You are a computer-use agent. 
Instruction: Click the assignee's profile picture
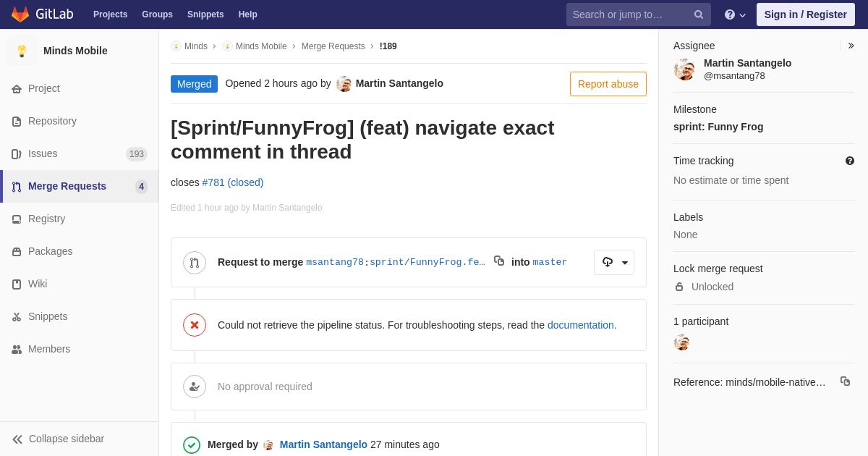coord(684,69)
